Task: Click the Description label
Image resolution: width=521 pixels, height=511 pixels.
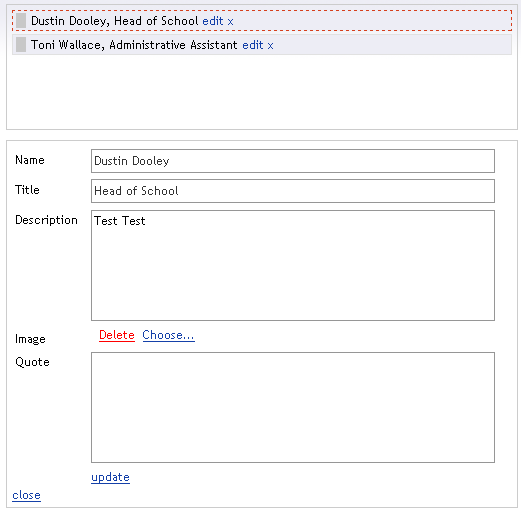Action: (x=46, y=220)
